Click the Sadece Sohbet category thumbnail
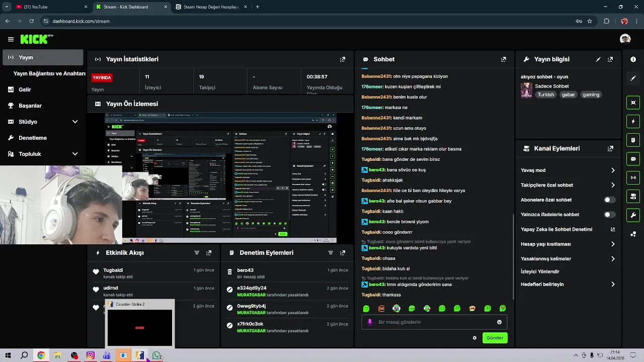This screenshot has height=362, width=644. (526, 90)
